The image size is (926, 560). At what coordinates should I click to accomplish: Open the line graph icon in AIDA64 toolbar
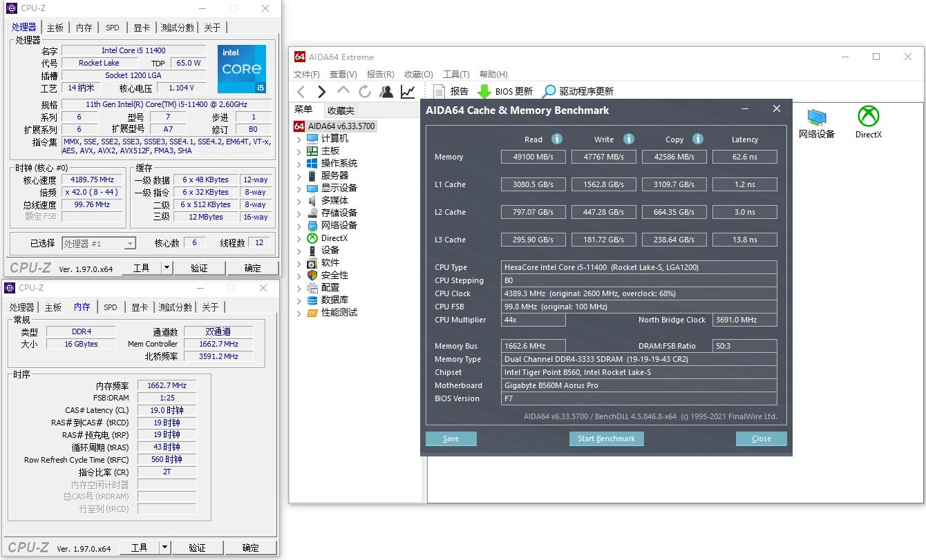click(408, 92)
